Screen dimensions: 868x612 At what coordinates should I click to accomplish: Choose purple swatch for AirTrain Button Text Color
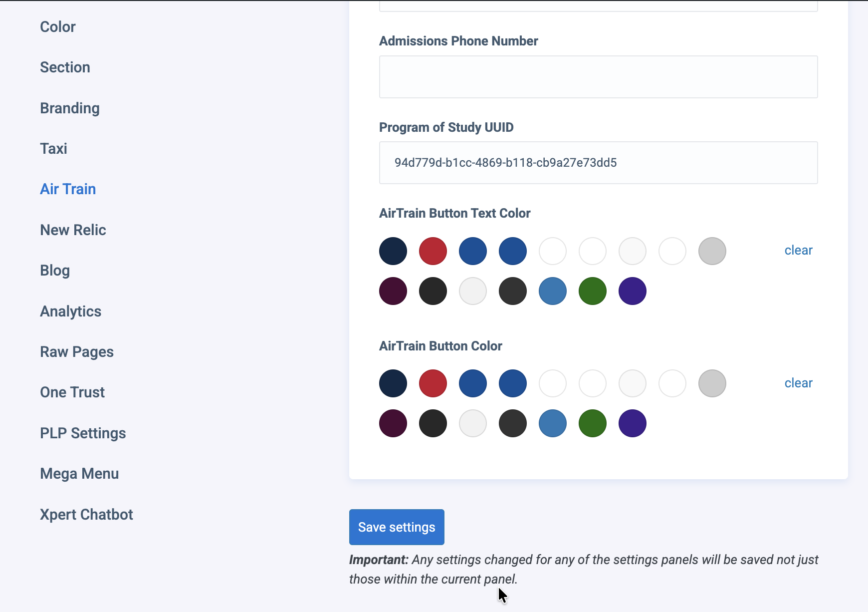633,291
